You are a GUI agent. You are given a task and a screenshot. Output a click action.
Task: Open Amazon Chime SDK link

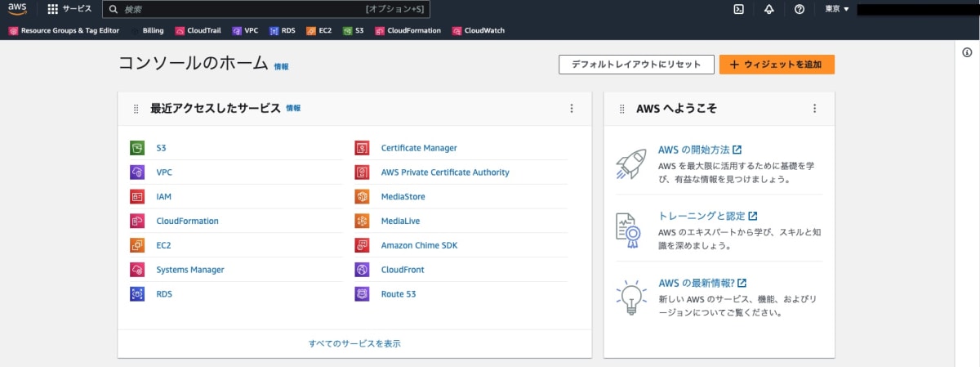419,245
